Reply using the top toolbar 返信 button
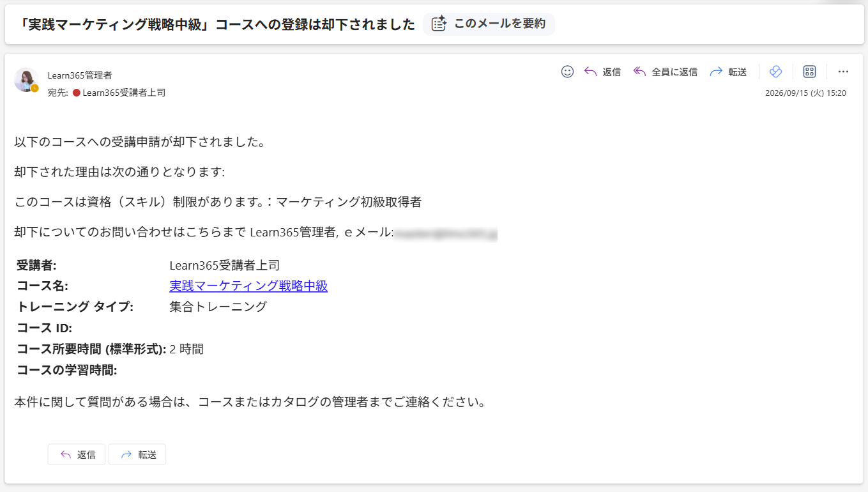Viewport: 868px width, 492px height. [602, 72]
